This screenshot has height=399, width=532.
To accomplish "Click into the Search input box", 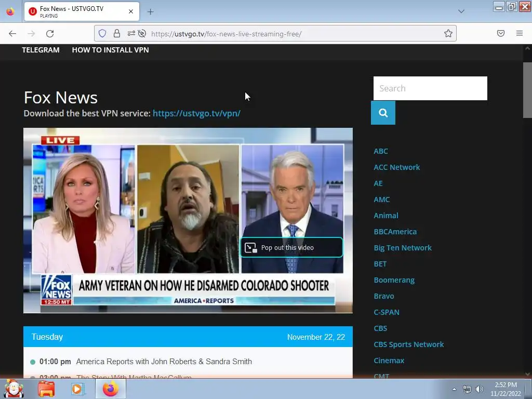I will tap(430, 88).
